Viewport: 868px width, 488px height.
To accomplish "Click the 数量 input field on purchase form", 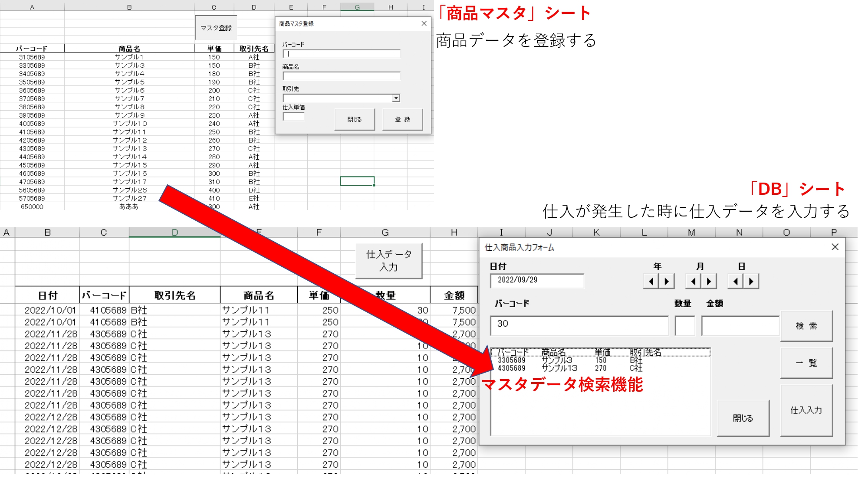I will tap(684, 326).
